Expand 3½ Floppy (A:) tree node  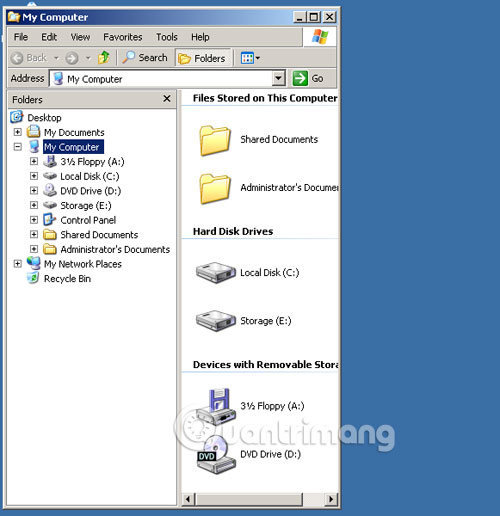(34, 161)
